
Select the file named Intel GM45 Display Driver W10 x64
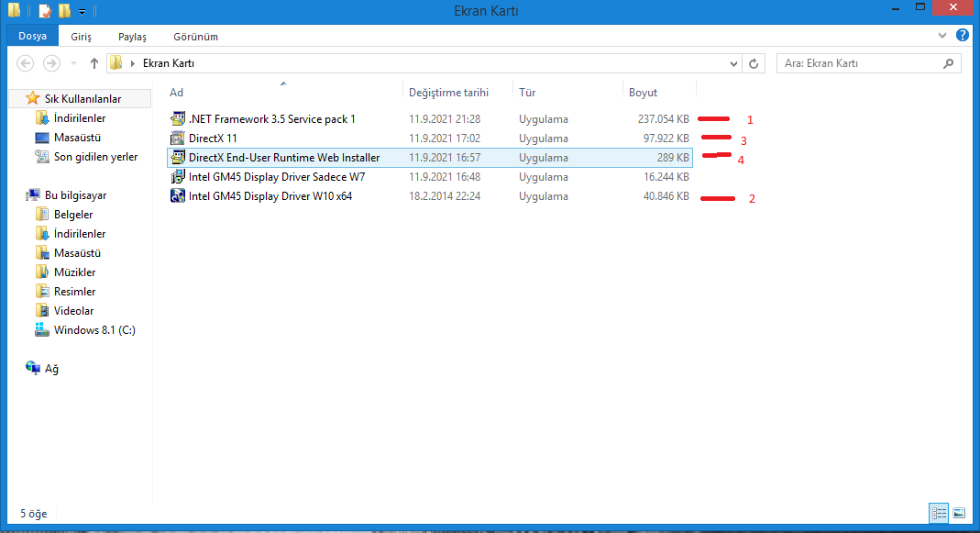point(270,196)
